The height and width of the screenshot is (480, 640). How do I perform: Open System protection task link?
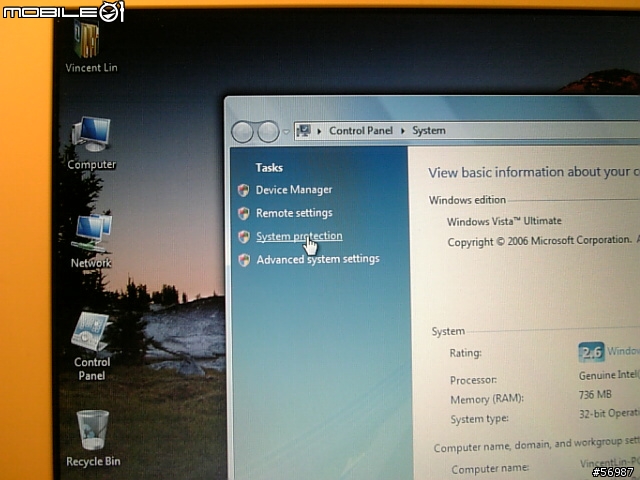[299, 236]
